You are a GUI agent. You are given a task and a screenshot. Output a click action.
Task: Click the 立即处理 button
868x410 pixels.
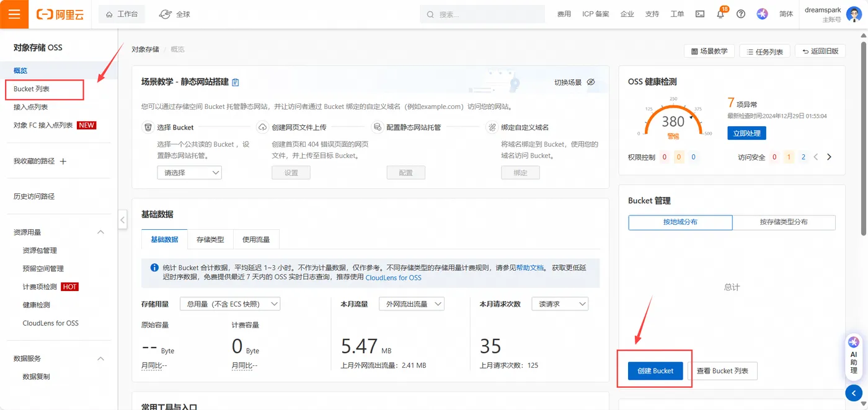[746, 133]
